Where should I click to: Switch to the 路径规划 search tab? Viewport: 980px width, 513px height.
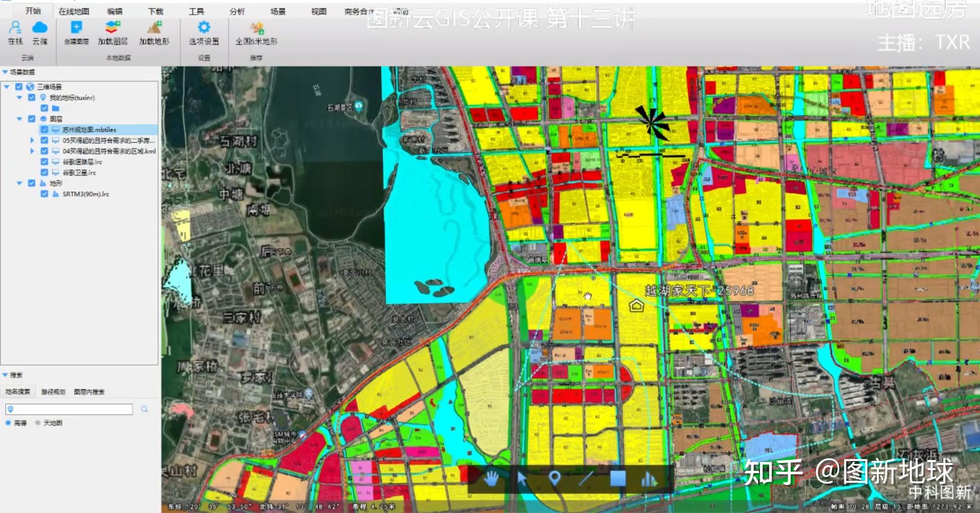(53, 392)
